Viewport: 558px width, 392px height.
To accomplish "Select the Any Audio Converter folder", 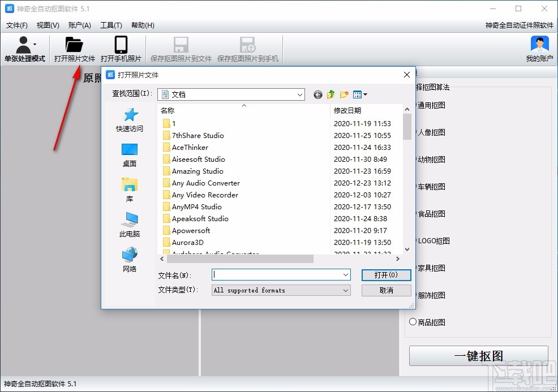I will (201, 183).
